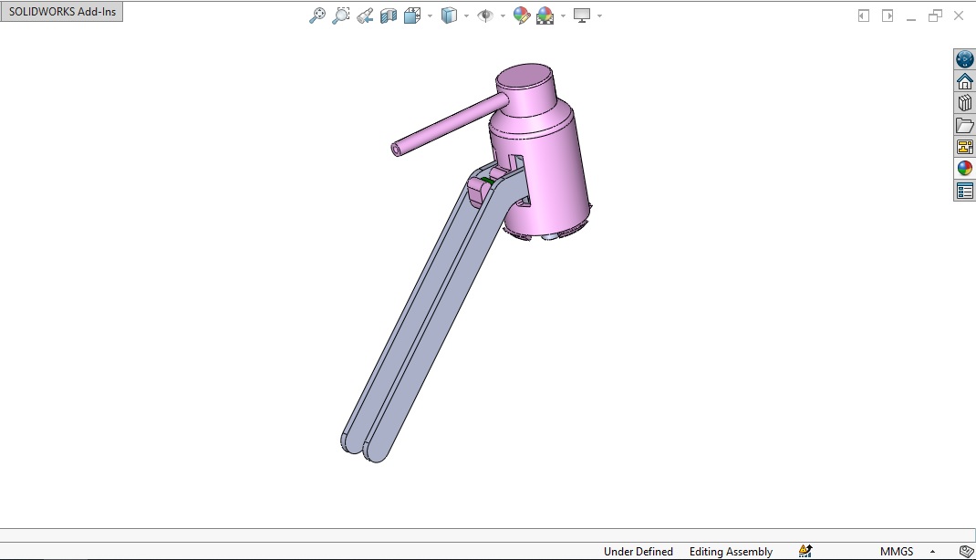Click the Display Style cube icon
This screenshot has height=560, width=976.
tap(449, 16)
